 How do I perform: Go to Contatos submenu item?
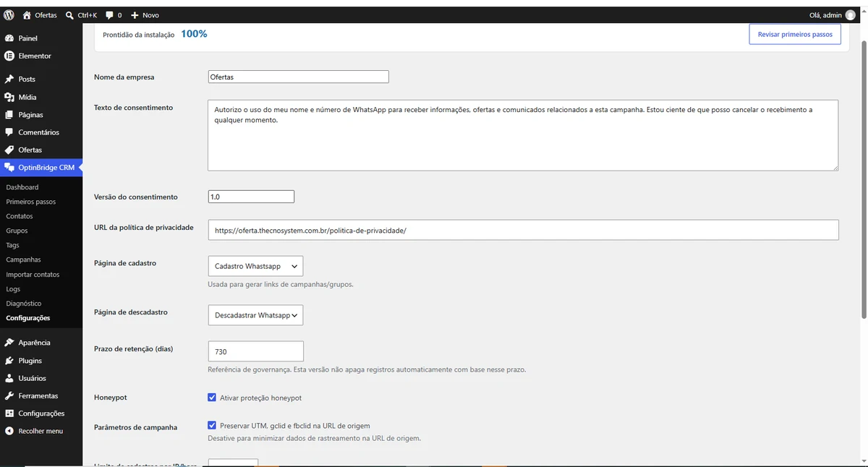[x=20, y=216]
